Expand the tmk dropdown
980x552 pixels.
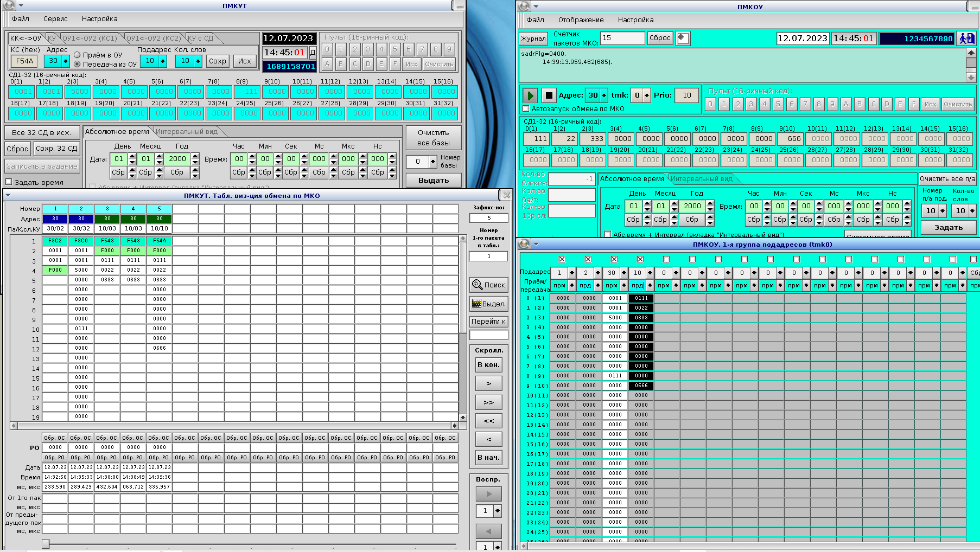(x=646, y=95)
